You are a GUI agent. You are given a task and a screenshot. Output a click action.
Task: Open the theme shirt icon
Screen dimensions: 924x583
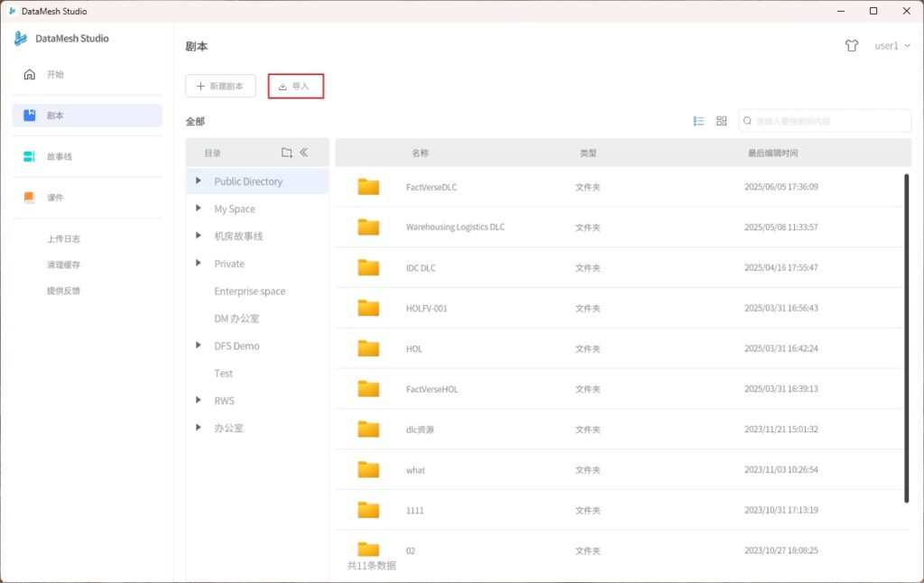(x=852, y=46)
